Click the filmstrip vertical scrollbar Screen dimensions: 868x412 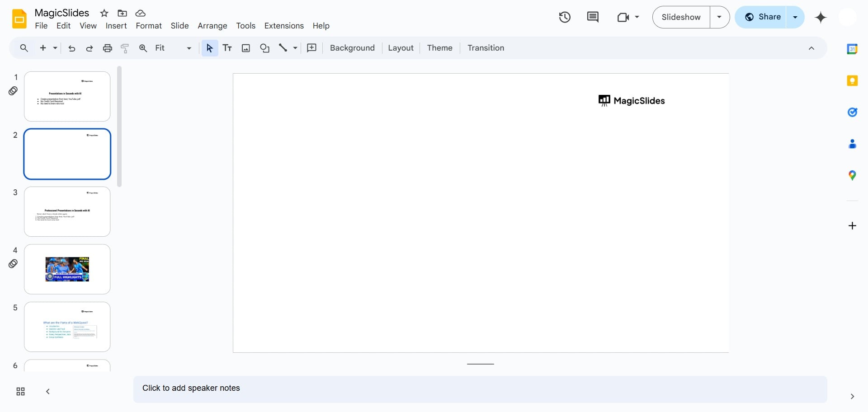tap(119, 126)
